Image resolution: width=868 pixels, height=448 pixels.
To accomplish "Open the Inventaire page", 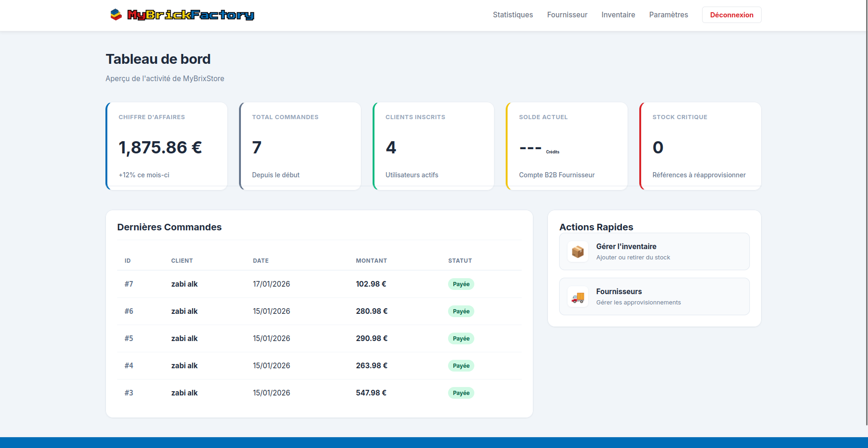I will coord(618,15).
